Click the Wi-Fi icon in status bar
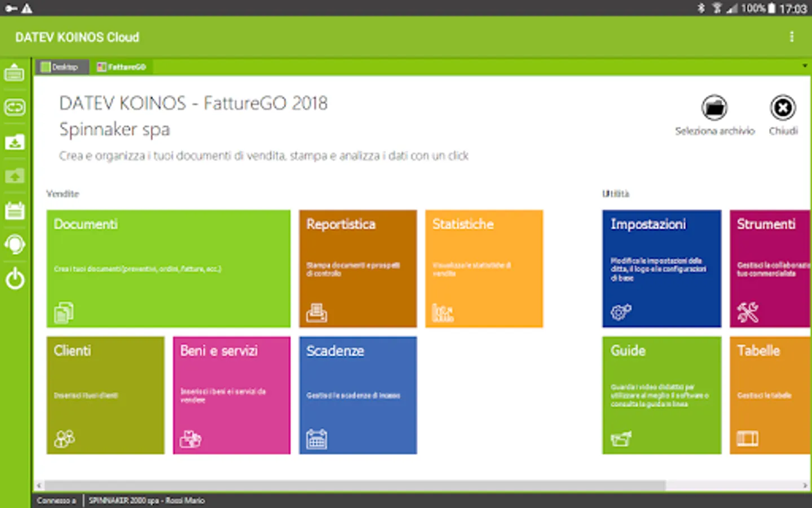The width and height of the screenshot is (812, 508). tap(717, 8)
